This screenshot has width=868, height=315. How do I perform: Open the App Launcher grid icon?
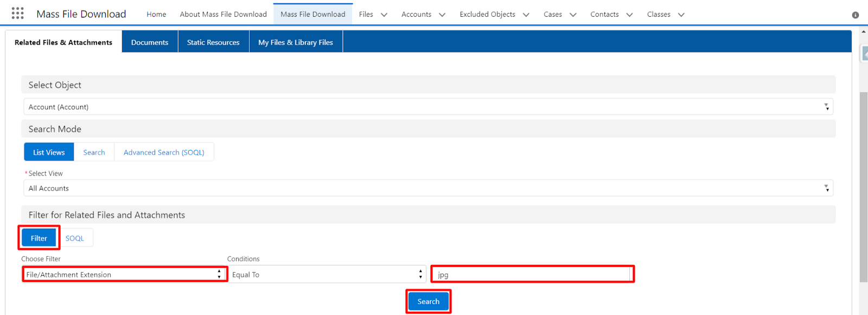(x=17, y=13)
